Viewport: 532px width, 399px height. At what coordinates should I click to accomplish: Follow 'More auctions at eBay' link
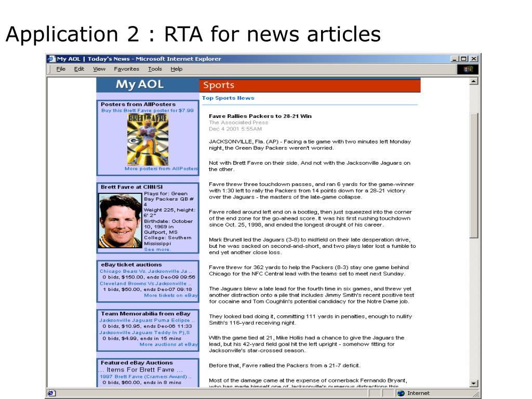click(x=169, y=344)
